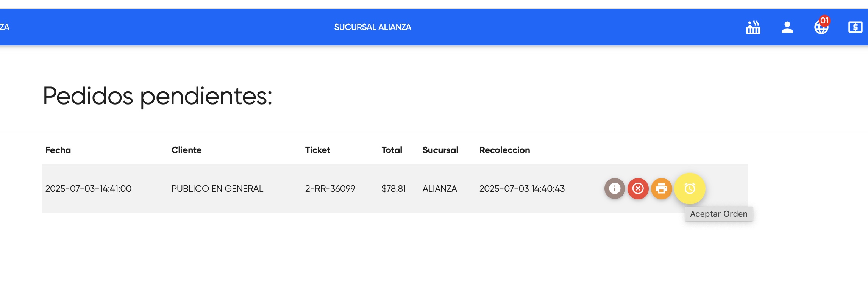Click the cash register dollar icon
This screenshot has width=868, height=291.
click(855, 27)
